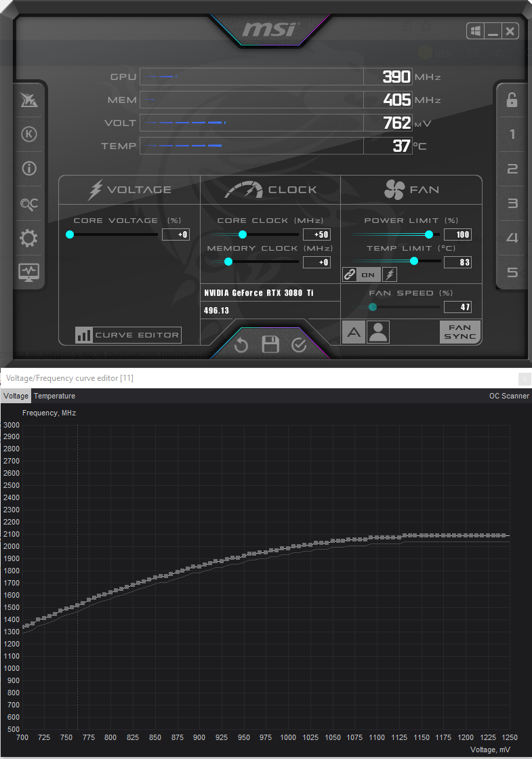Adjust the Core Voltage slider handle
532x759 pixels.
[70, 234]
